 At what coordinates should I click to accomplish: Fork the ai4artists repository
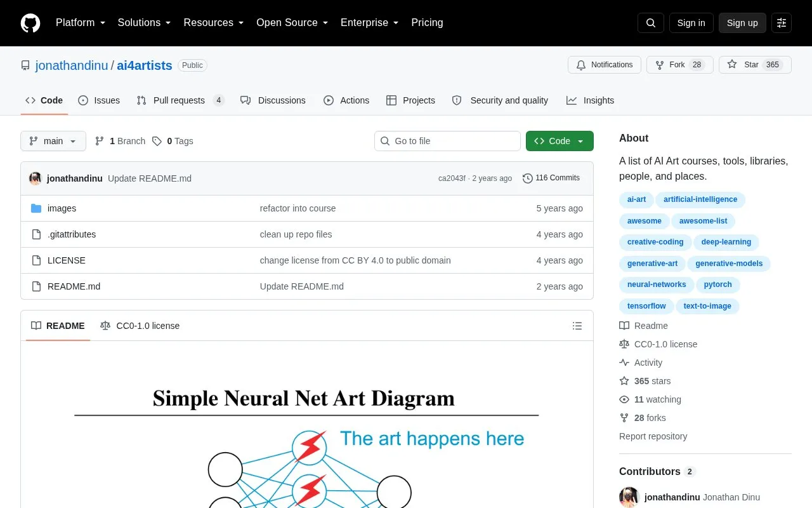680,65
